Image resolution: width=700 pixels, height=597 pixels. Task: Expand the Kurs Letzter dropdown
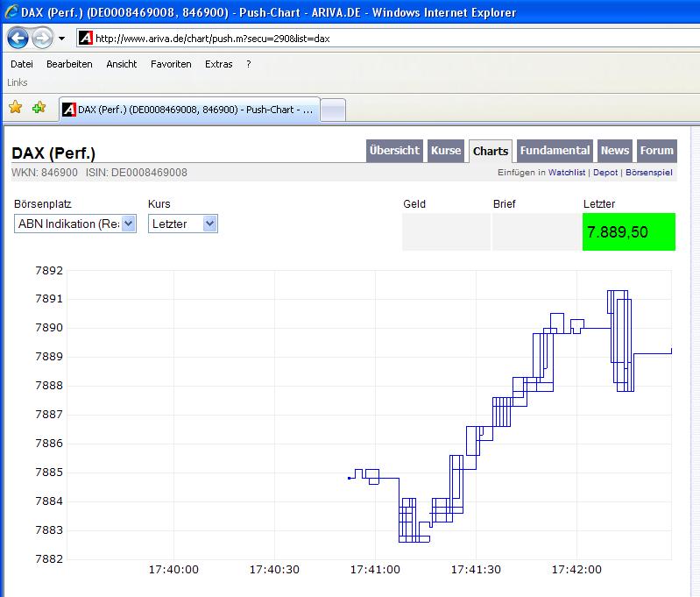[183, 224]
